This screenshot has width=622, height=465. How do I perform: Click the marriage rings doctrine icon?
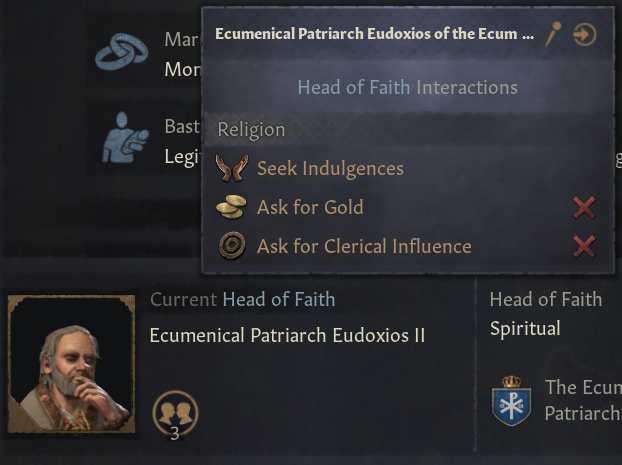121,56
